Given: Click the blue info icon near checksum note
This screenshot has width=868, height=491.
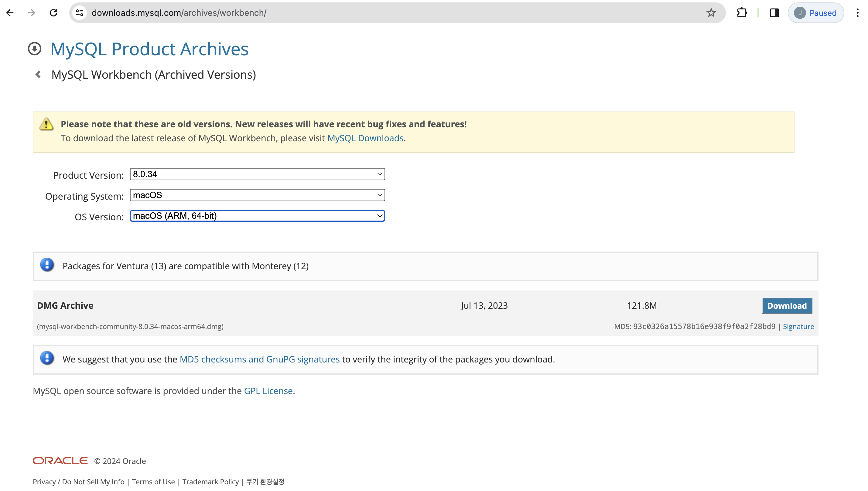Looking at the screenshot, I should 47,358.
